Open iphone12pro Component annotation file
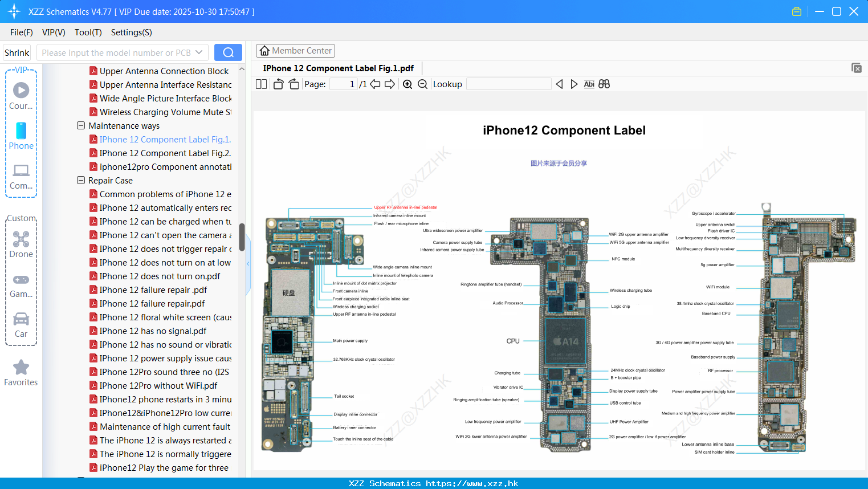The width and height of the screenshot is (868, 489). 161,166
